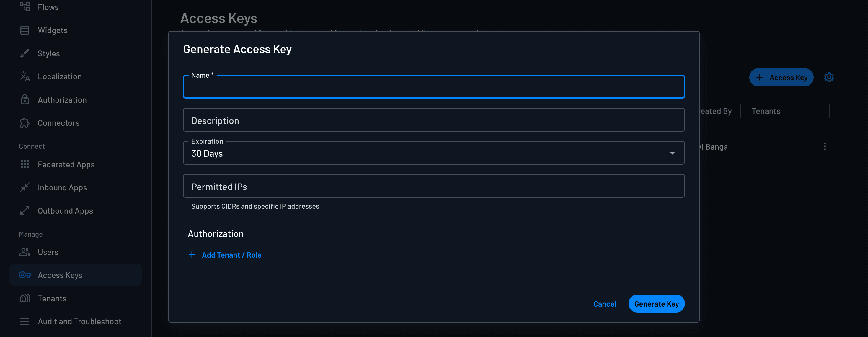Select the Flows icon in sidebar
The width and height of the screenshot is (868, 337).
point(25,7)
